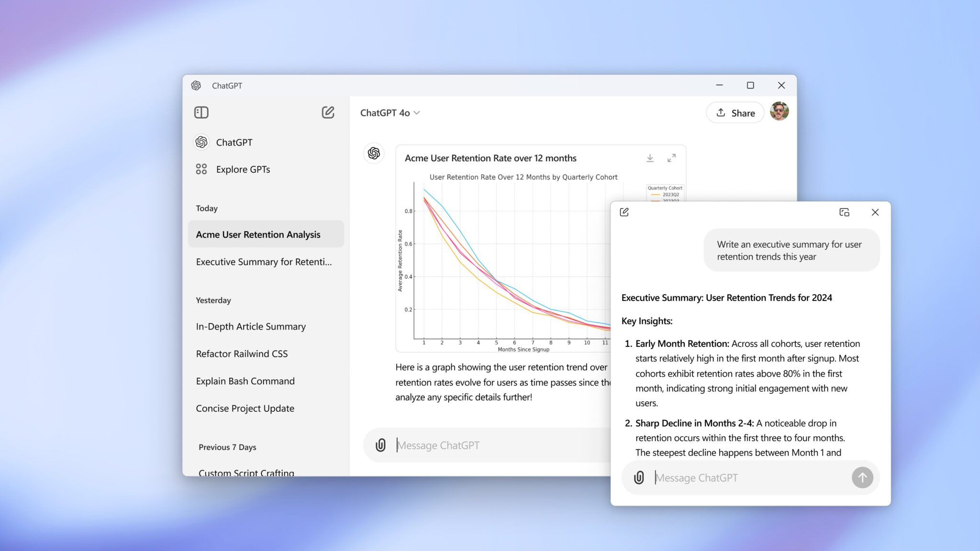Click the expand/fullscreen icon on chart
This screenshot has height=551, width=980.
[x=671, y=158]
